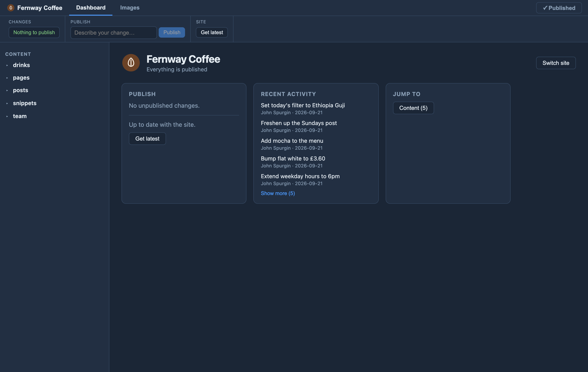Click the Show more (5) link
588x372 pixels.
(278, 193)
